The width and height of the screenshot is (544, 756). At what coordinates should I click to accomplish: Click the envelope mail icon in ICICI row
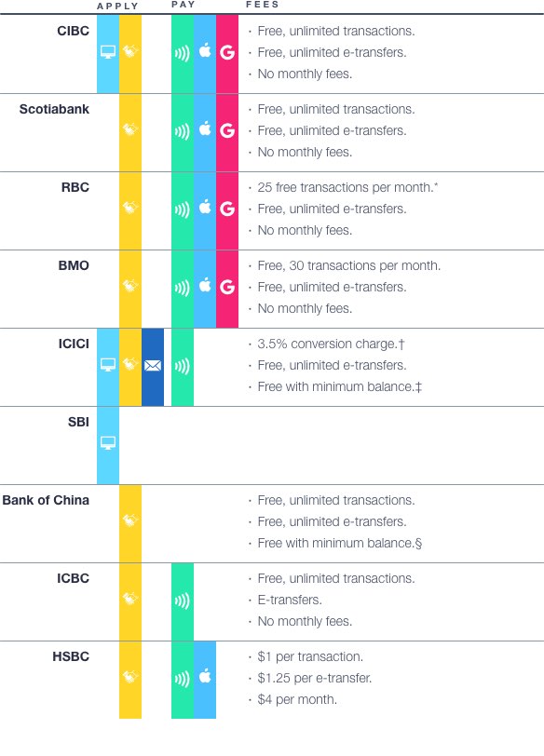tap(153, 366)
